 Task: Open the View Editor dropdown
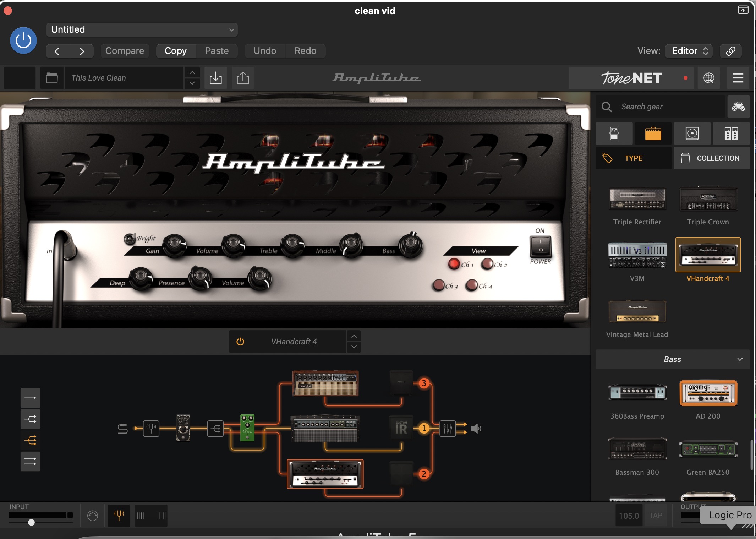click(689, 51)
